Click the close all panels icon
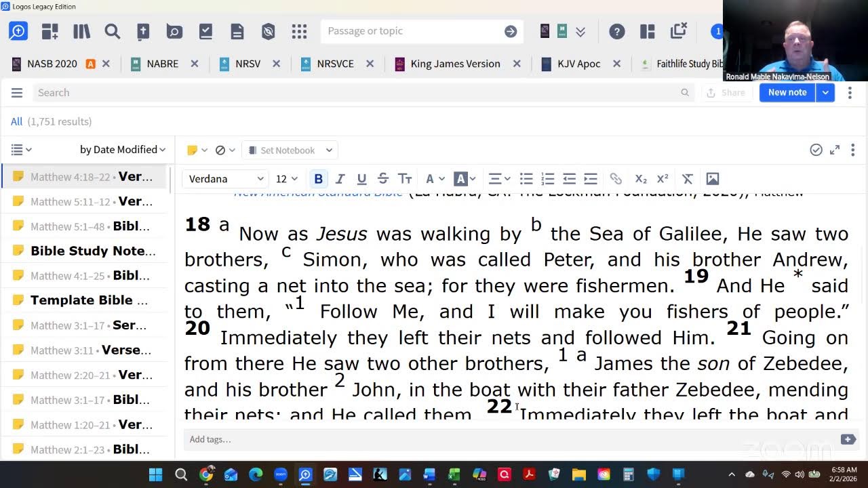Image resolution: width=868 pixels, height=488 pixels. click(678, 30)
